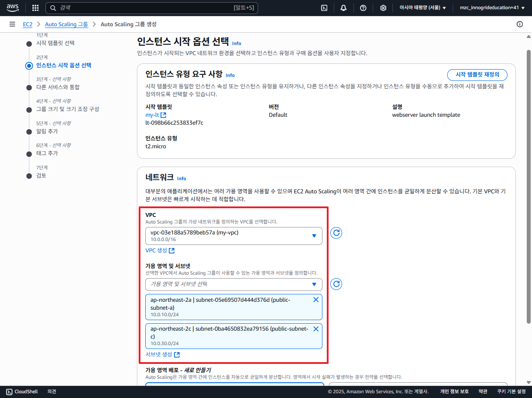Focus the top 검색 search field
The height and width of the screenshot is (398, 532).
[152, 8]
